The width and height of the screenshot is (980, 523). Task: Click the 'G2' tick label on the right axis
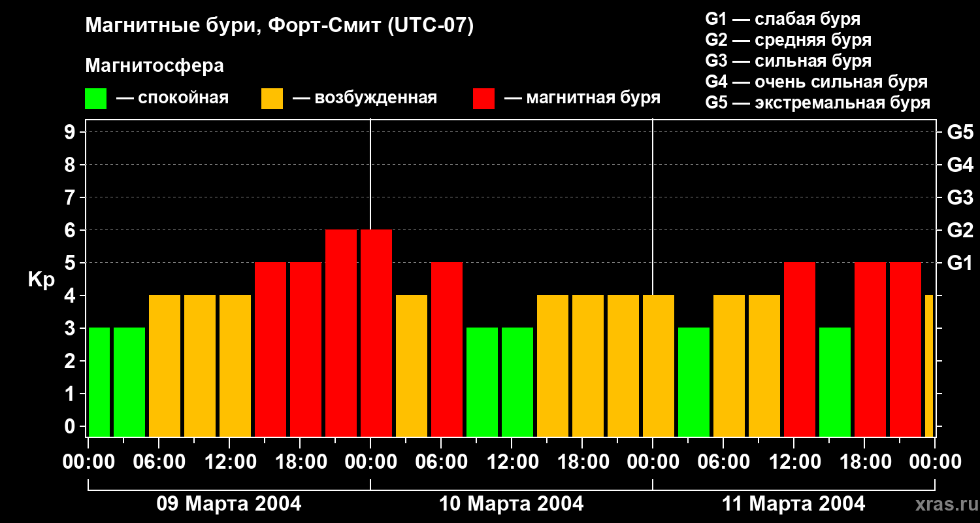[960, 230]
